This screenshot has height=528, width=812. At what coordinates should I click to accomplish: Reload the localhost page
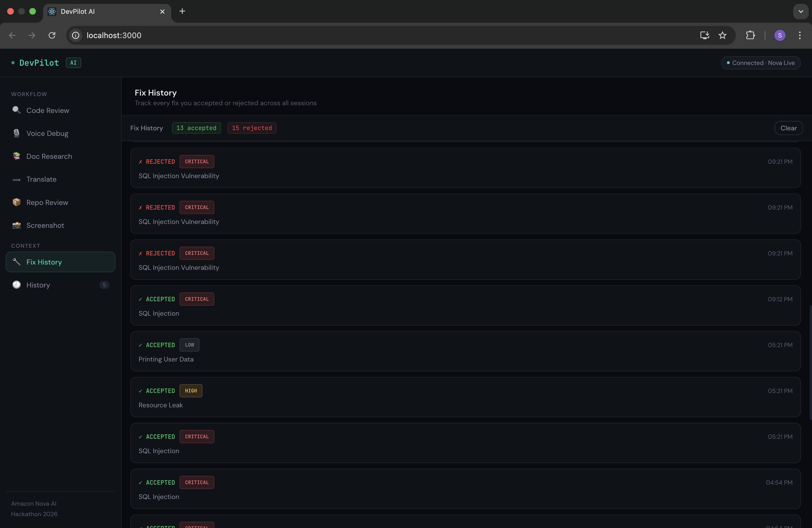point(52,35)
